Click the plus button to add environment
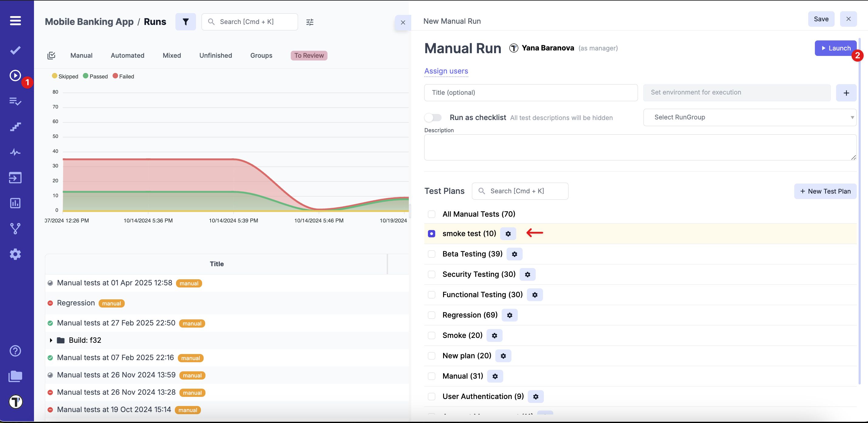The image size is (868, 423). click(846, 93)
